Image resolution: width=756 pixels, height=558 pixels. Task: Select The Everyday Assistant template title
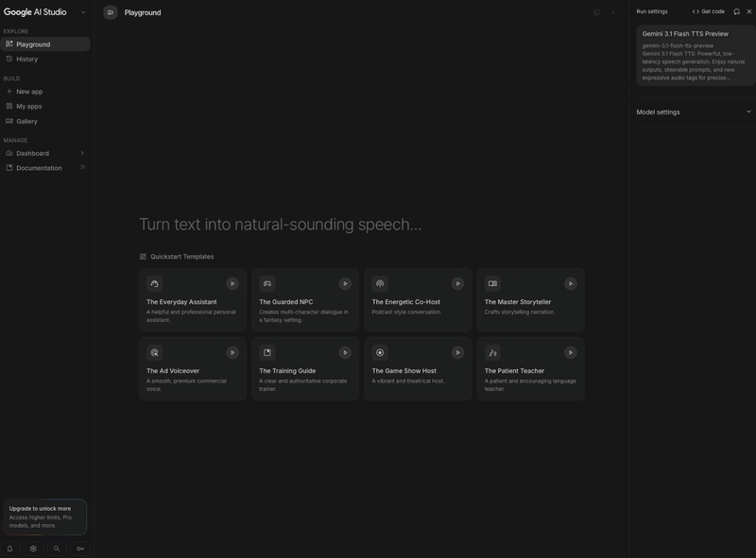(181, 301)
